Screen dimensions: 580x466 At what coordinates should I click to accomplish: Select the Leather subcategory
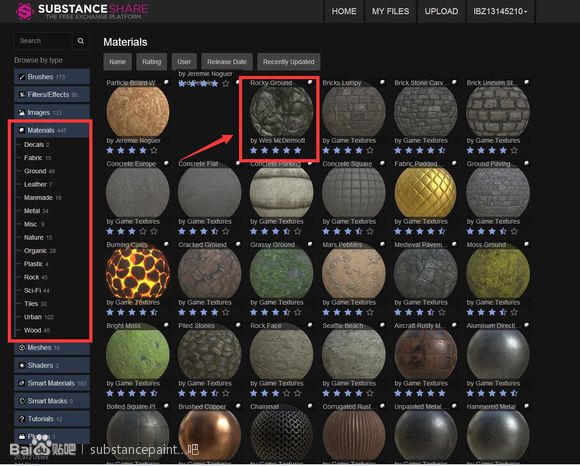pyautogui.click(x=38, y=185)
